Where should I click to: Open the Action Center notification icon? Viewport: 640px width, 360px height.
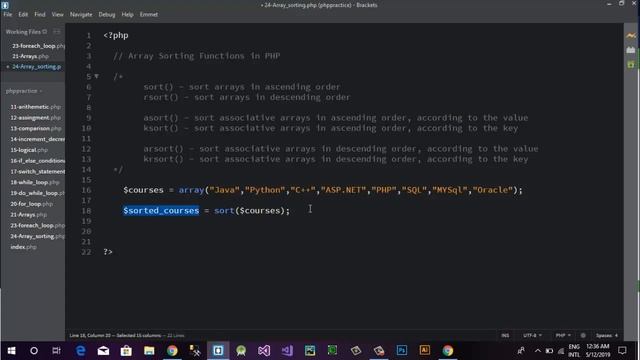(x=622, y=351)
